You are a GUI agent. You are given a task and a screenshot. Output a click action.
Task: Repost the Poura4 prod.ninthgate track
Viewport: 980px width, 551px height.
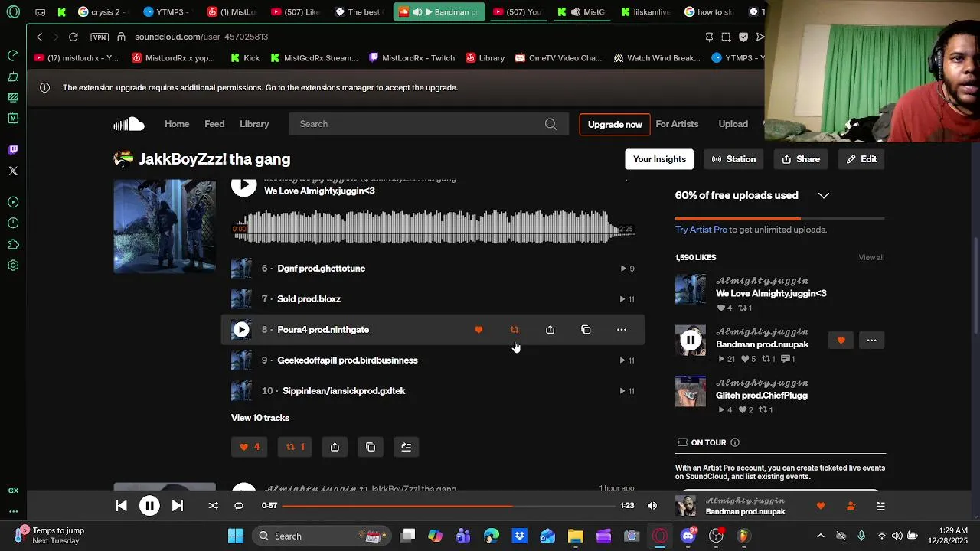tap(514, 330)
